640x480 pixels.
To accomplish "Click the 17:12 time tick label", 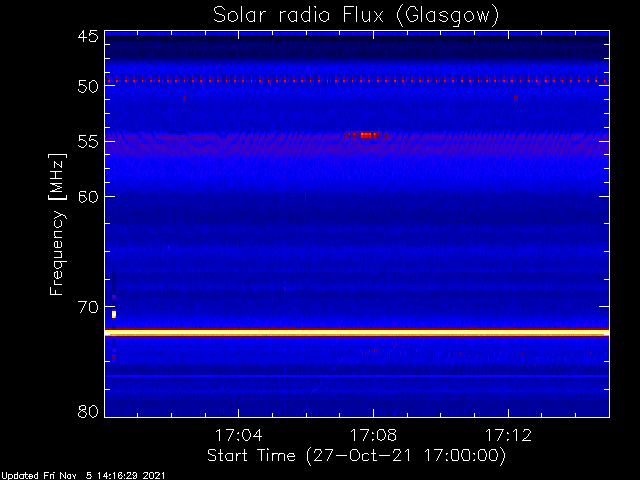I will coord(508,435).
